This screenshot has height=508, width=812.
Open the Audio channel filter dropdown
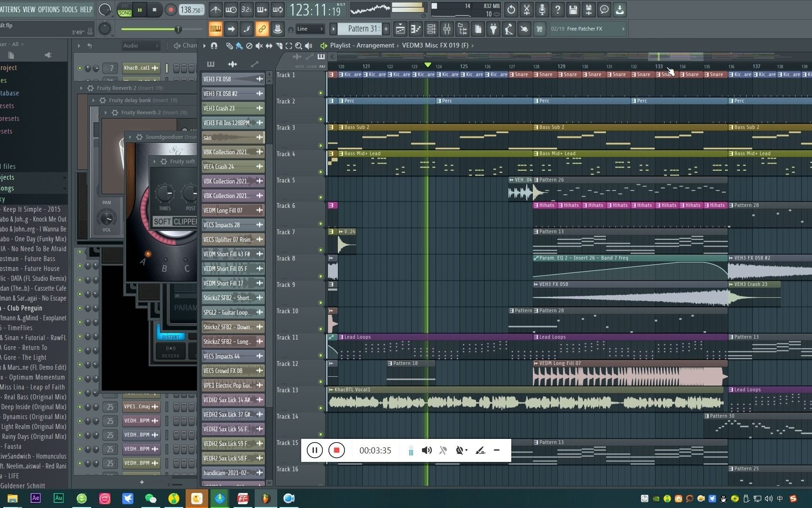[141, 46]
